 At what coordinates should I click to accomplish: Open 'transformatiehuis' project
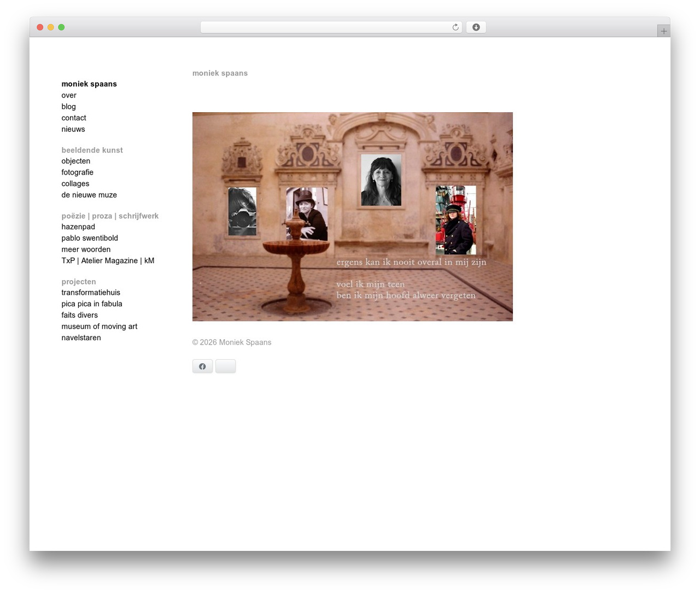tap(91, 293)
